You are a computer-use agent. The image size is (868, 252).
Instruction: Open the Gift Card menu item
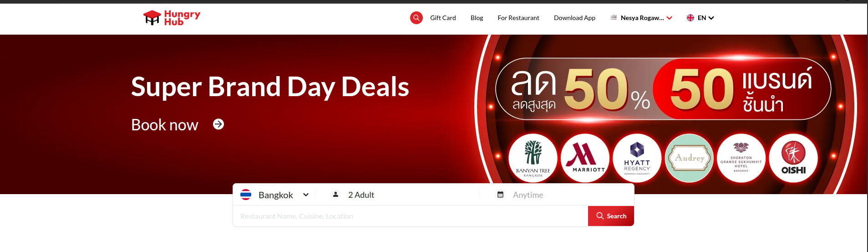443,18
